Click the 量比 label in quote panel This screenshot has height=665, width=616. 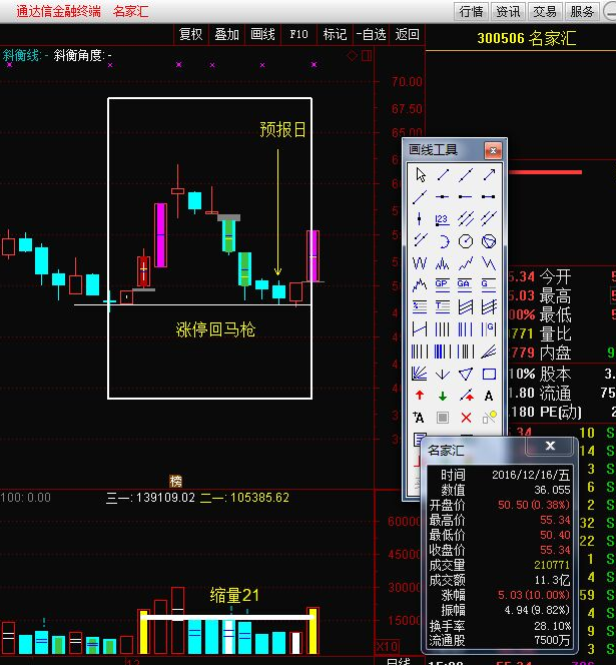click(x=555, y=333)
